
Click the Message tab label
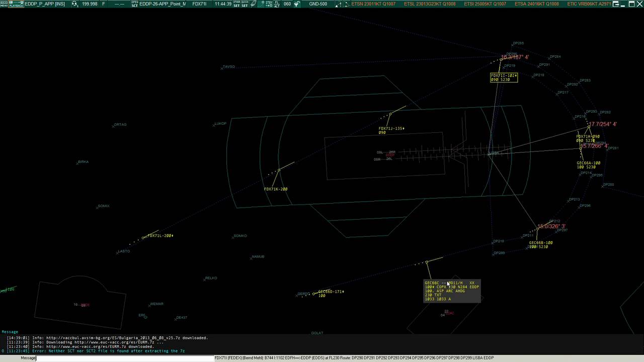pyautogui.click(x=10, y=332)
